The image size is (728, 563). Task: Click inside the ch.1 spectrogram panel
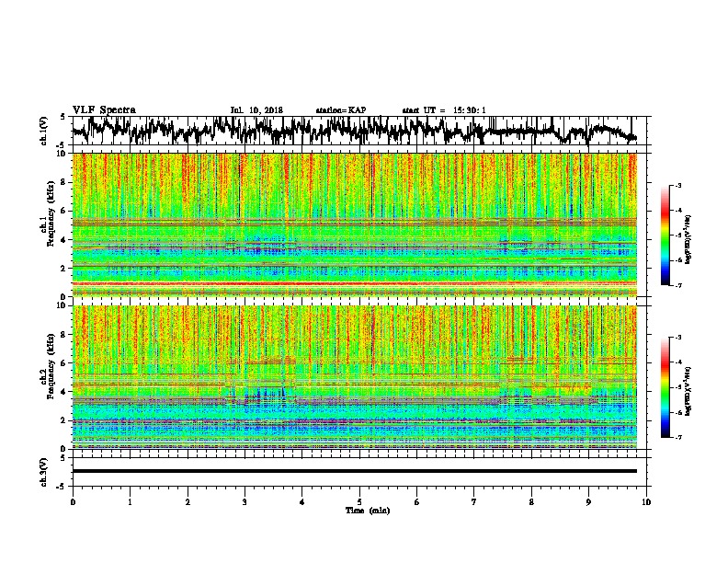355,224
